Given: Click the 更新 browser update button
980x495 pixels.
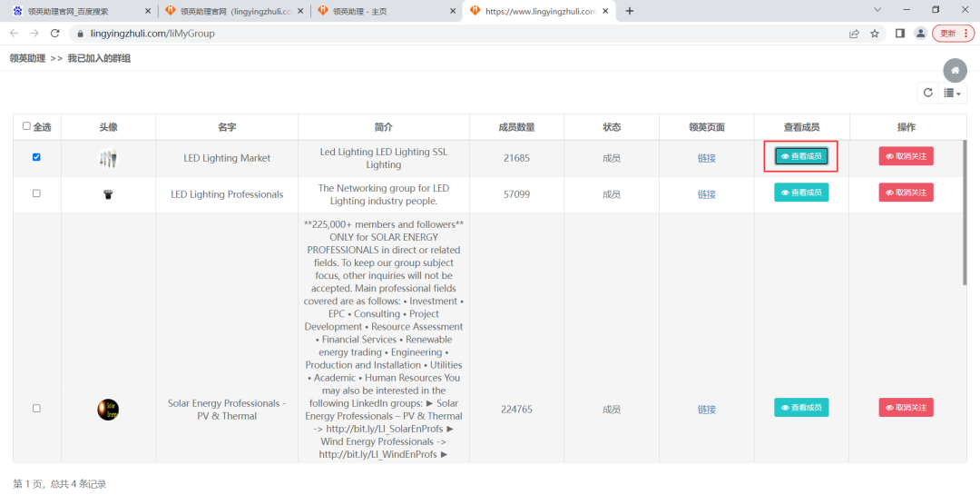Looking at the screenshot, I should pyautogui.click(x=953, y=34).
